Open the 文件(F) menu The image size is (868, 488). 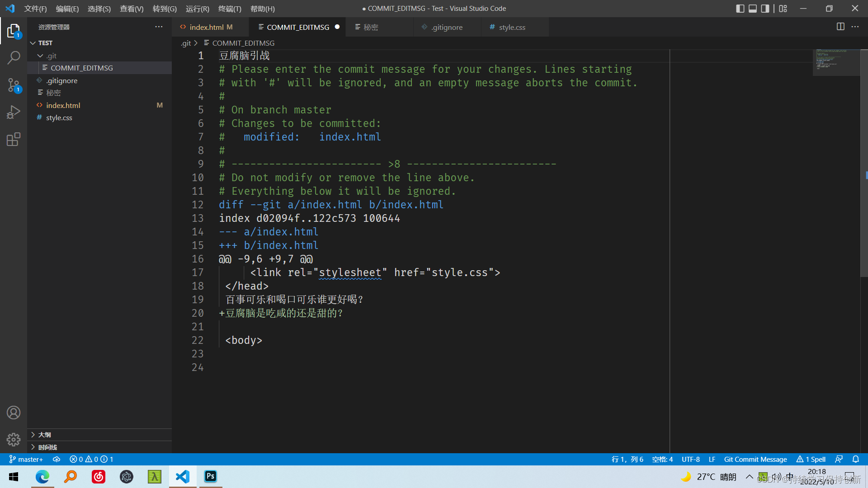tap(35, 9)
